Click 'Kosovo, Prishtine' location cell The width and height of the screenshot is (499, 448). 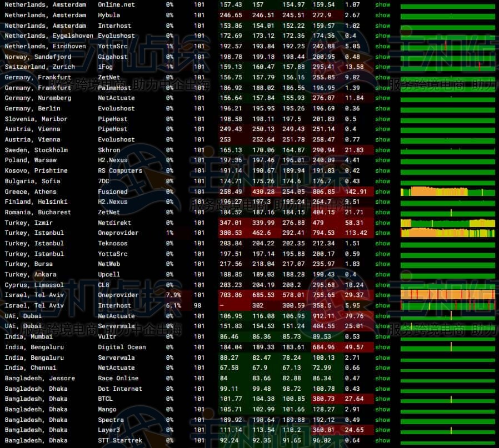[36, 171]
